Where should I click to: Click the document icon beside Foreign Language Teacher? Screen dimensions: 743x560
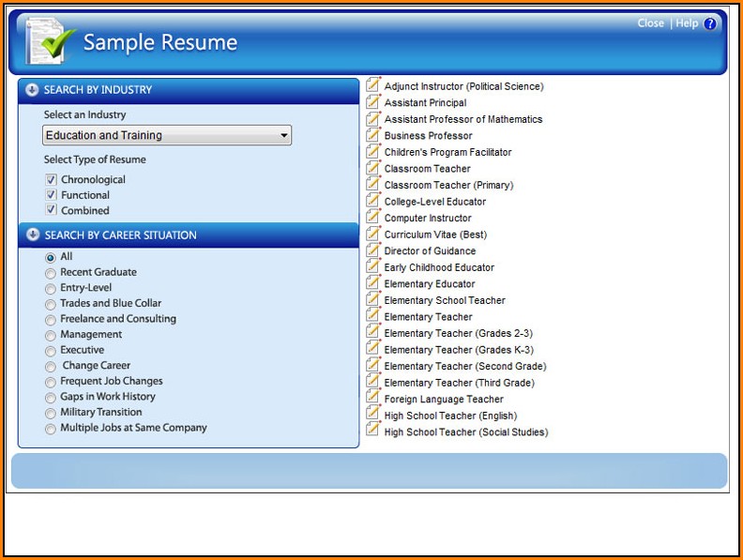(372, 399)
